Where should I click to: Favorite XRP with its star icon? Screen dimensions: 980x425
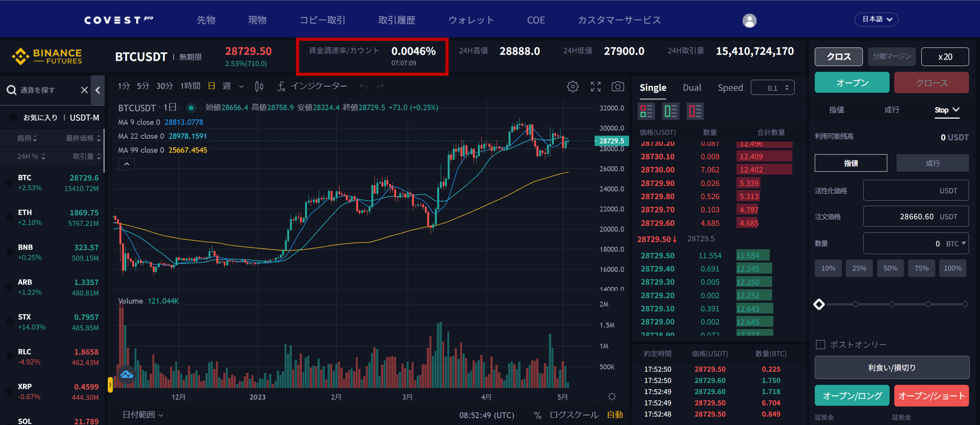(x=9, y=391)
